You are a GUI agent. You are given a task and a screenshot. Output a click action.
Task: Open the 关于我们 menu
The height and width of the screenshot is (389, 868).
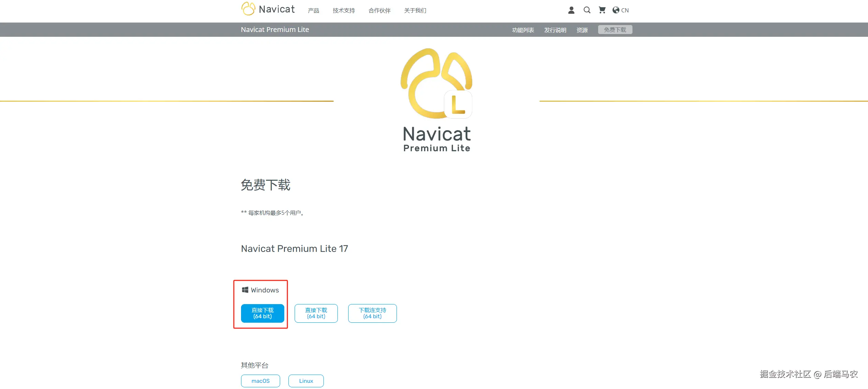pos(415,11)
